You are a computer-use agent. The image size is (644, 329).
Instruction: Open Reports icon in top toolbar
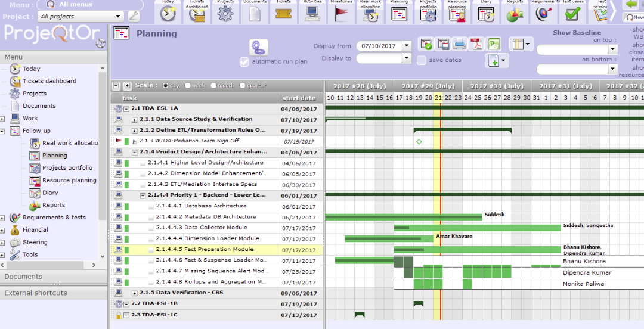coord(515,14)
